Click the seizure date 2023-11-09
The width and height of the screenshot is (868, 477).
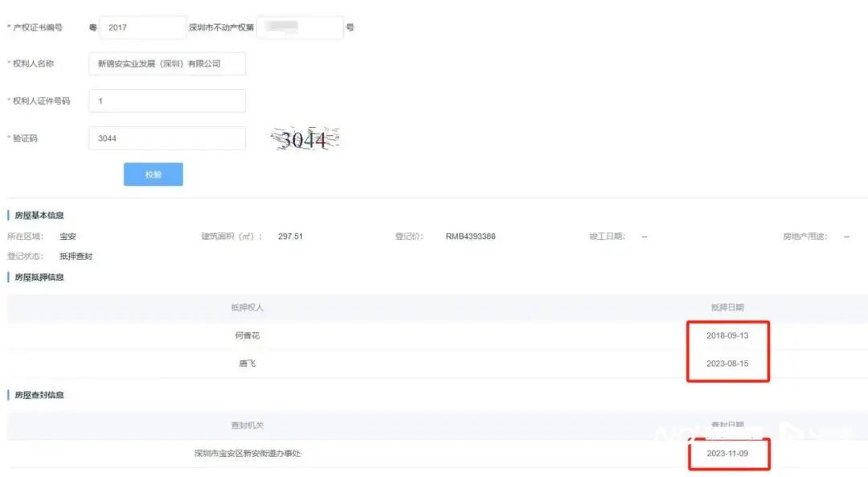coord(727,454)
